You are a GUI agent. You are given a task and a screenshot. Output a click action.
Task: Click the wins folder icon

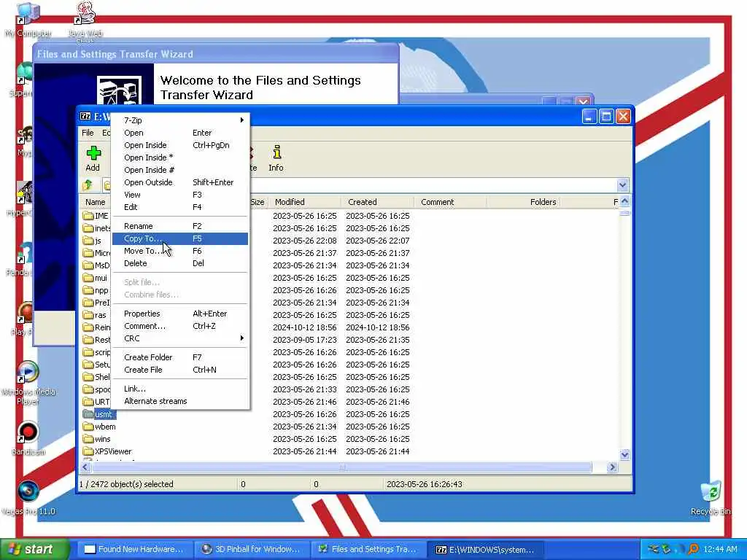[88, 439]
